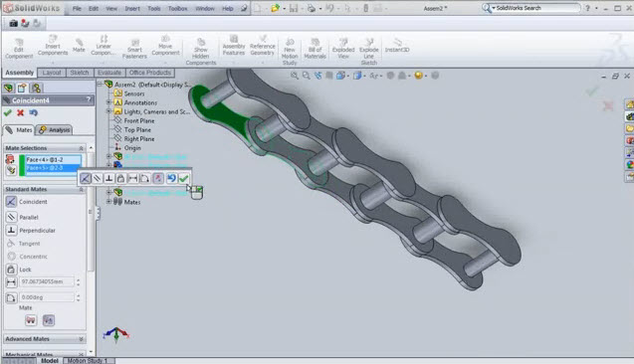Toggle Angle mate button
The width and height of the screenshot is (634, 364).
pos(11,298)
